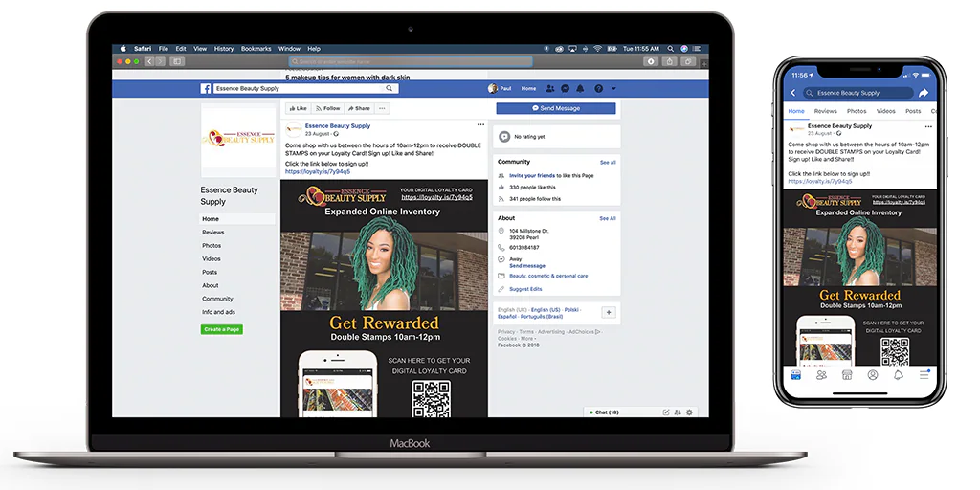Image resolution: width=980 pixels, height=490 pixels.
Task: Tap the profile icon in the phone bottom bar
Action: (x=873, y=375)
